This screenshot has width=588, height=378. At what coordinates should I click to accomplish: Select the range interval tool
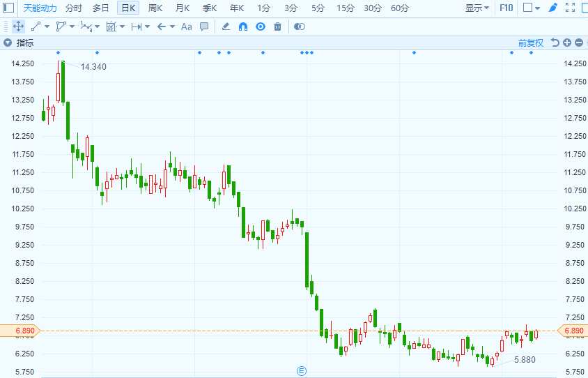pos(137,27)
